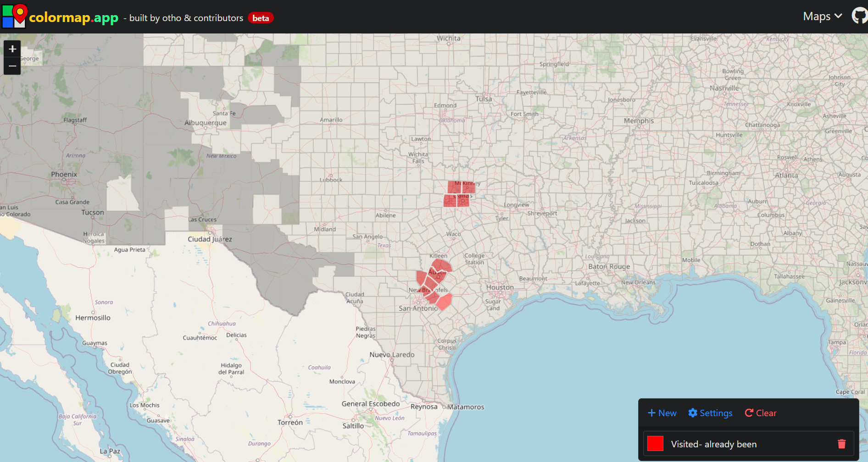This screenshot has width=868, height=462.
Task: Zoom out using the minus button
Action: click(12, 66)
